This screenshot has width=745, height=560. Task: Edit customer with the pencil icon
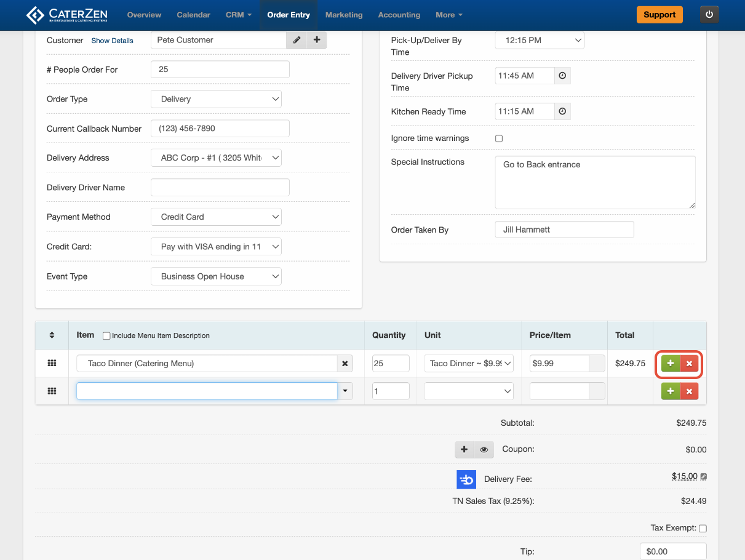pos(297,40)
